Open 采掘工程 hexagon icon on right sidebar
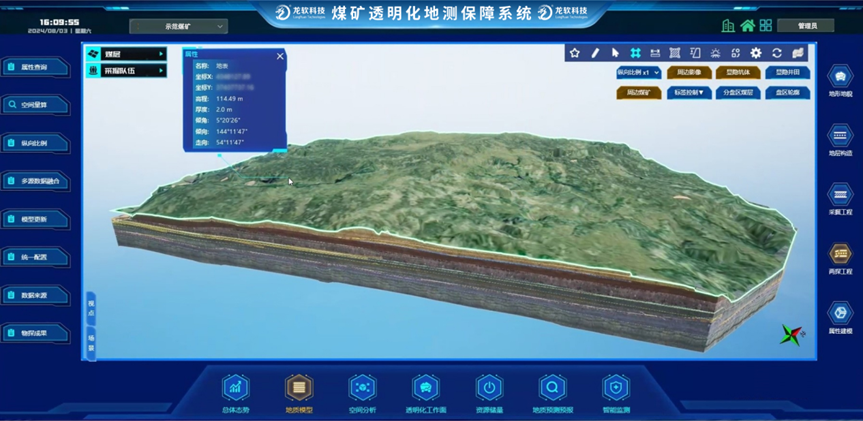863x421 pixels. pos(840,194)
